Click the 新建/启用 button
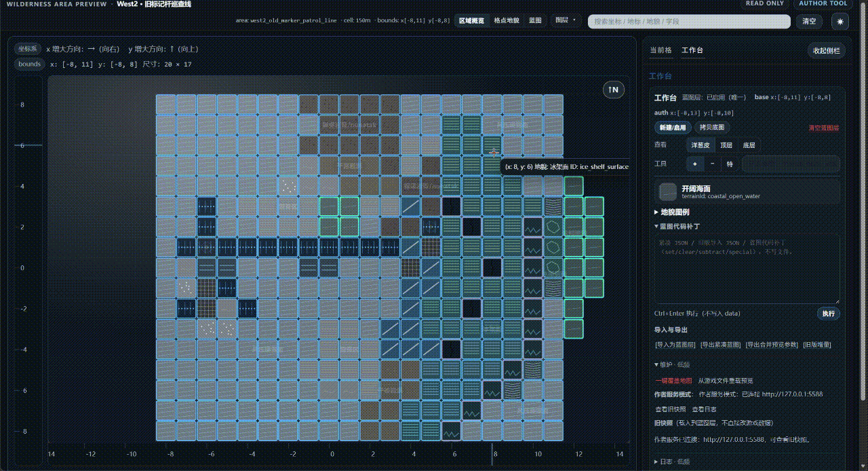 click(x=673, y=128)
